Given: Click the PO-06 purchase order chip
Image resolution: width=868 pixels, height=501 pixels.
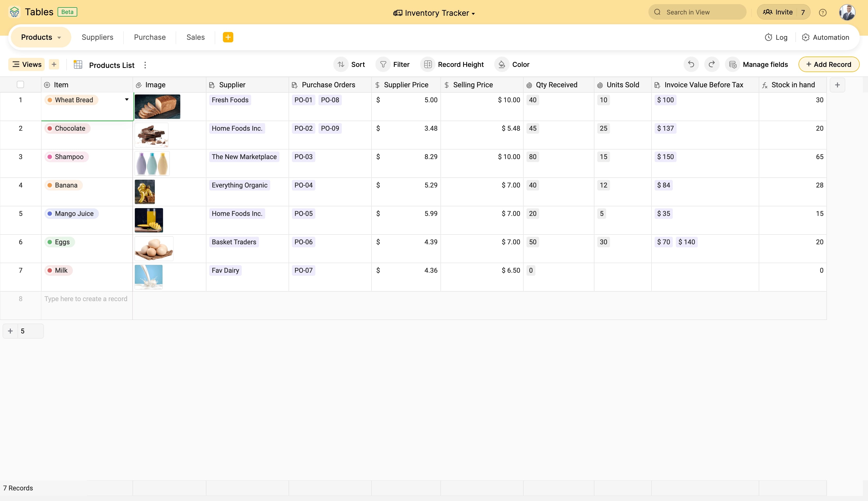Looking at the screenshot, I should tap(303, 242).
